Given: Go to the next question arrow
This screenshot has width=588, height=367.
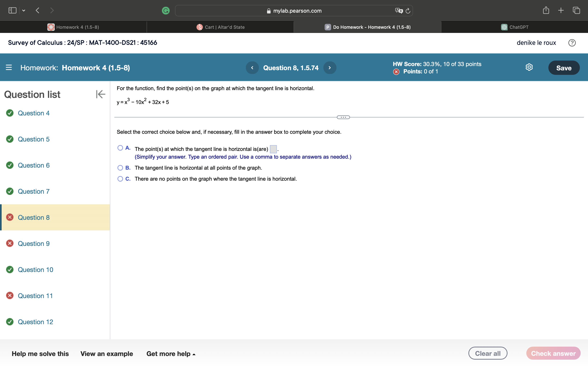Looking at the screenshot, I should click(x=330, y=68).
